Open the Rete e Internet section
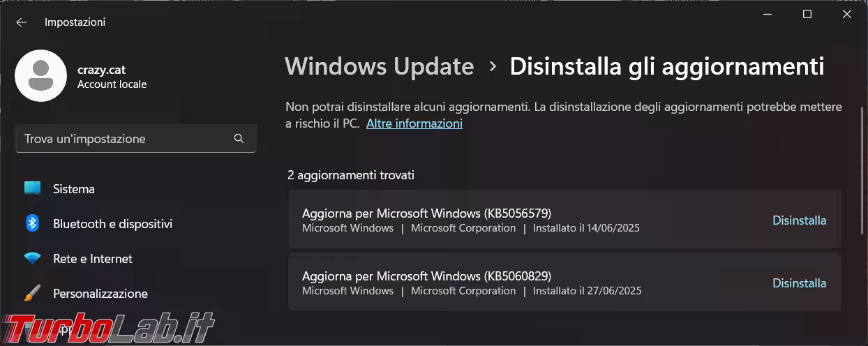The height and width of the screenshot is (346, 868). [x=93, y=259]
